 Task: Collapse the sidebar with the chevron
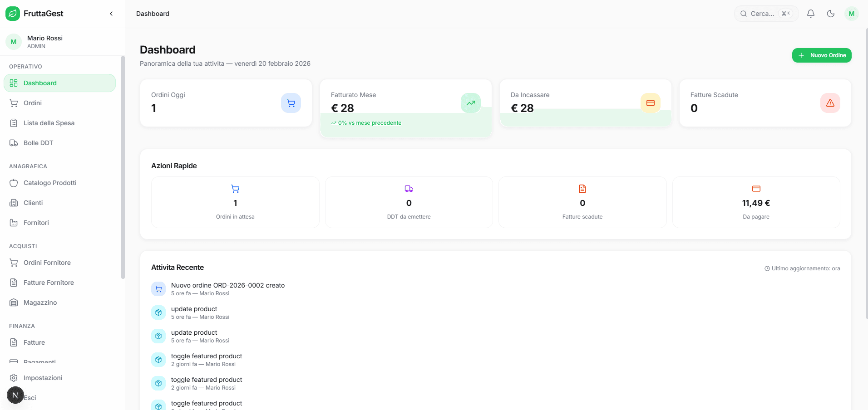tap(111, 14)
